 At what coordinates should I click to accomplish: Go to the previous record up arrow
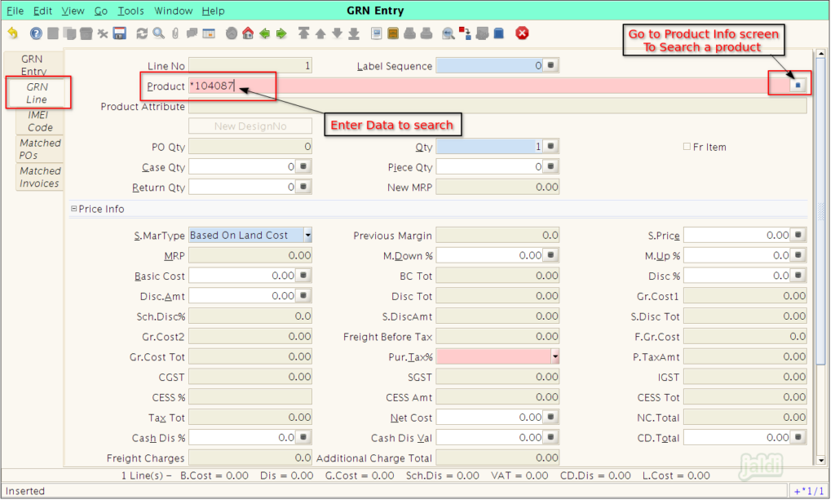coord(320,33)
